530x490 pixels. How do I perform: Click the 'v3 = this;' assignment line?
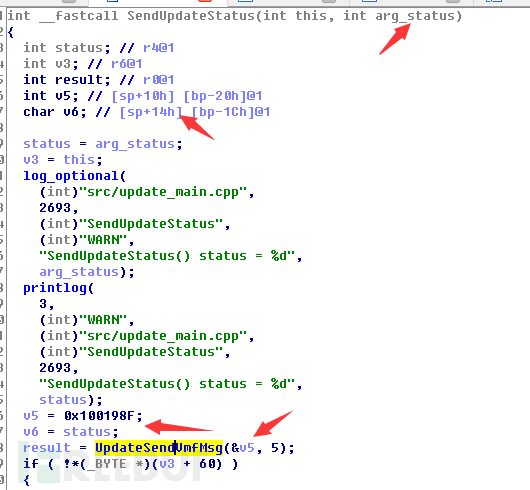point(63,160)
